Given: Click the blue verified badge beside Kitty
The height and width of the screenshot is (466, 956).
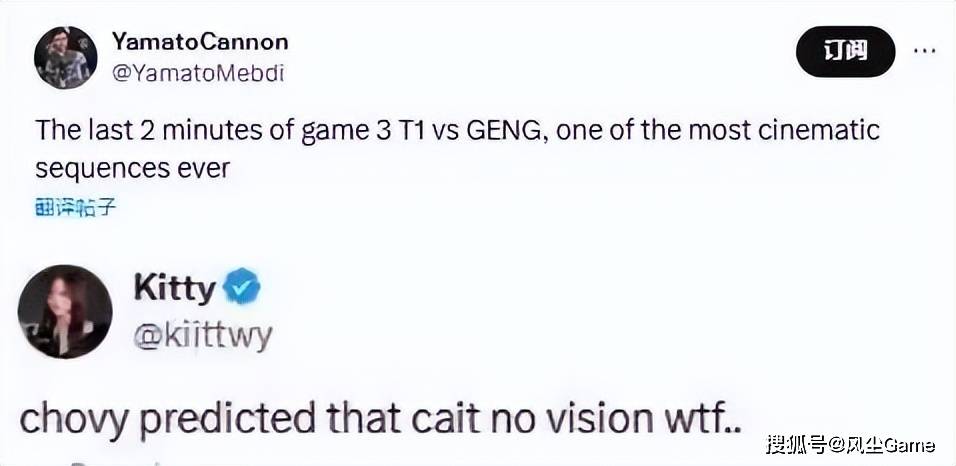Looking at the screenshot, I should (242, 286).
